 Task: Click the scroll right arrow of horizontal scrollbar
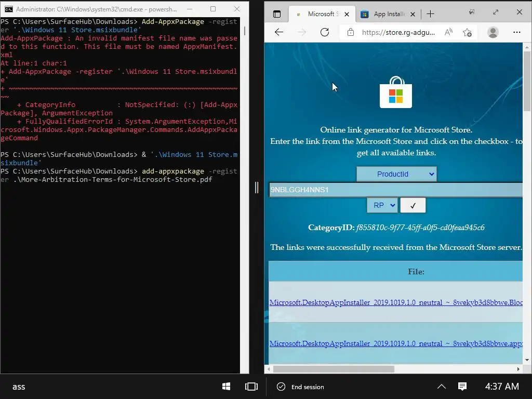click(x=518, y=369)
